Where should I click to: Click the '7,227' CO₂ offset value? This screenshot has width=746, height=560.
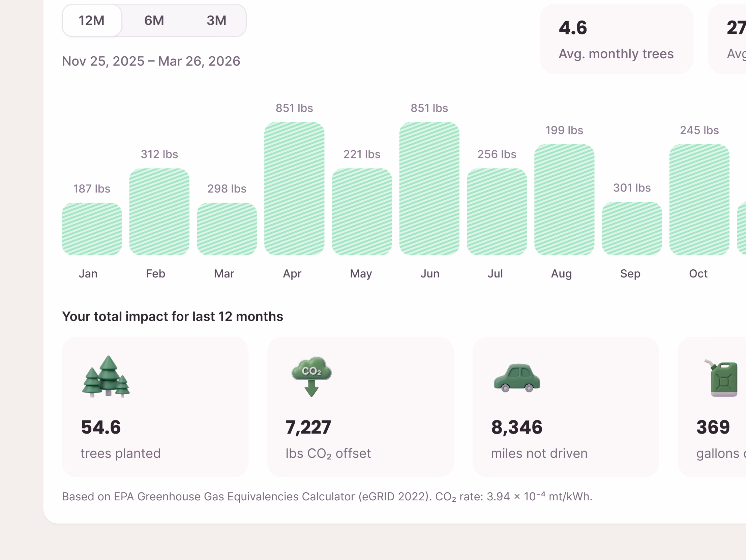tap(308, 428)
